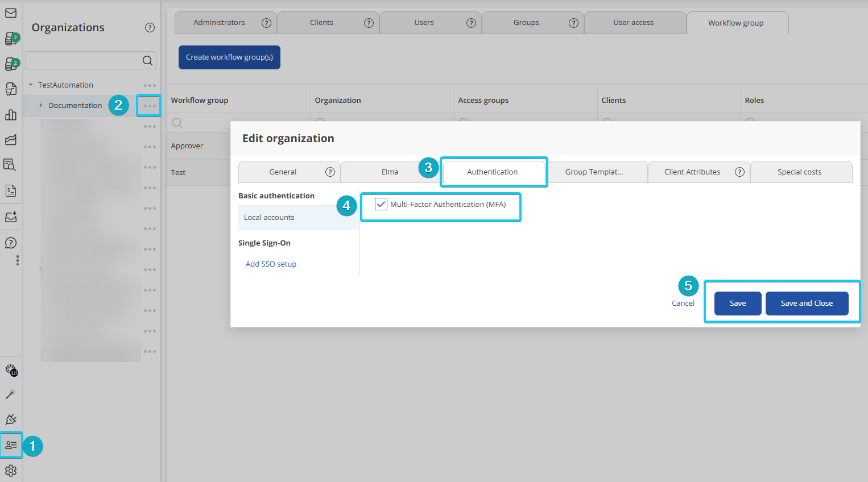Click the help icon beside Organizations title
This screenshot has height=482, width=868.
click(x=150, y=27)
